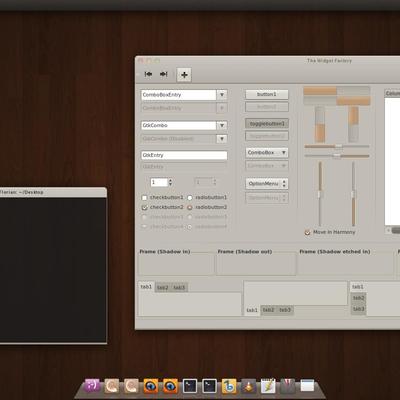This screenshot has width=400, height=400.
Task: Click the GtkCombo text field
Action: point(179,126)
